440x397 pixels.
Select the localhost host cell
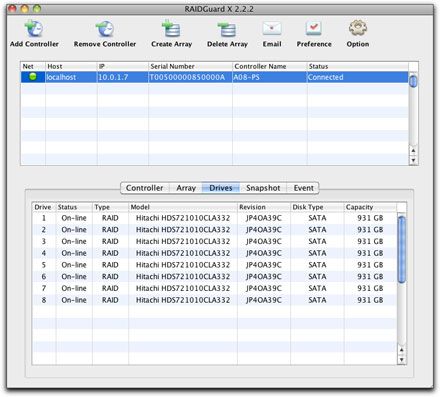coord(71,77)
